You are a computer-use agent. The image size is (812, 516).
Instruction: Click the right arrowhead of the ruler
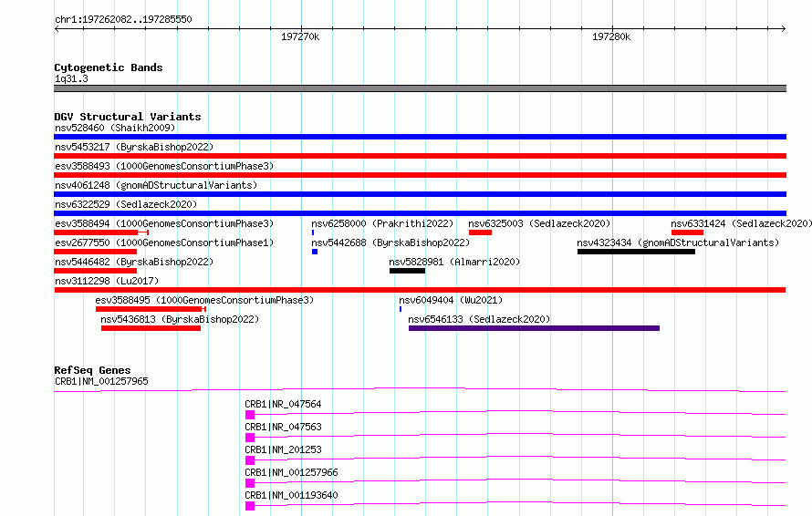point(784,29)
